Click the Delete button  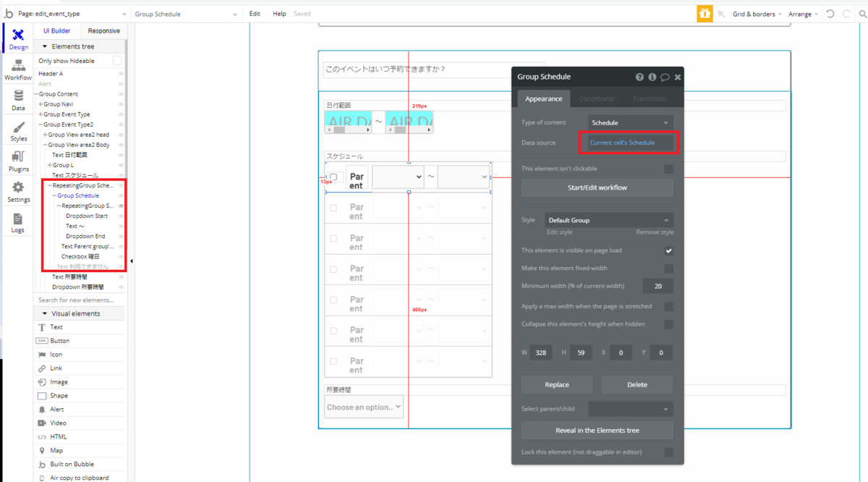pyautogui.click(x=637, y=384)
